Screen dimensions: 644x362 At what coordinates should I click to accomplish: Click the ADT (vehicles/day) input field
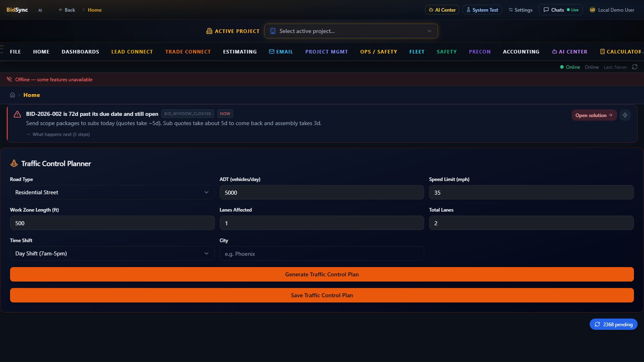[322, 192]
